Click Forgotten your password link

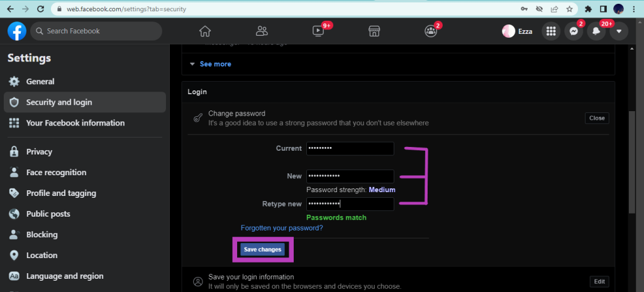pyautogui.click(x=282, y=228)
